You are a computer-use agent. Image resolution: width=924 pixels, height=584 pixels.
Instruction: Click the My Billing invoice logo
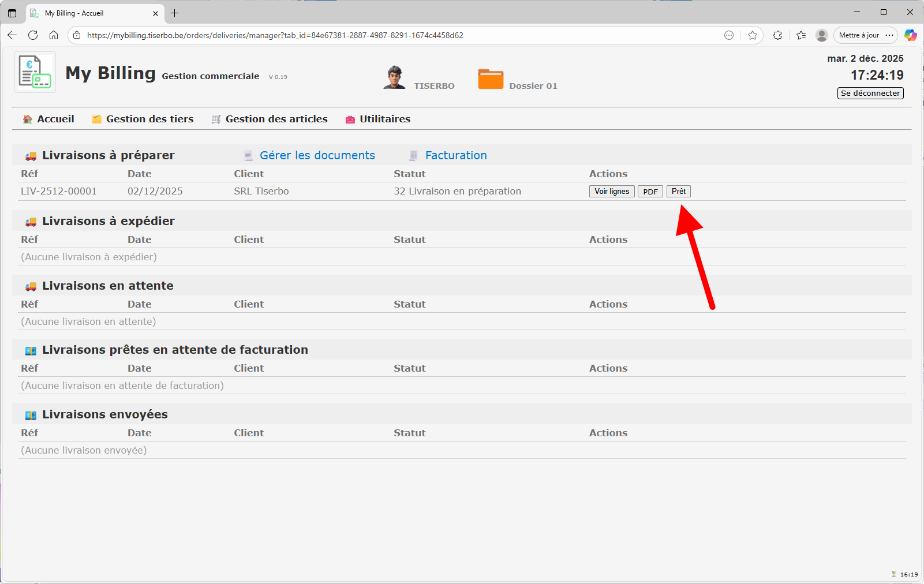pyautogui.click(x=35, y=72)
